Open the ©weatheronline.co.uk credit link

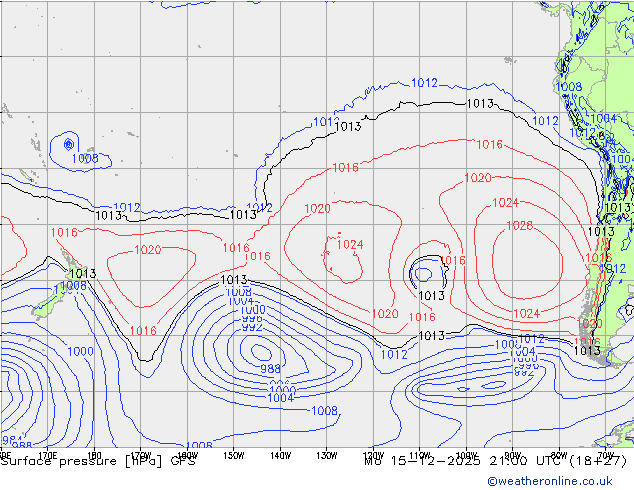point(549,481)
